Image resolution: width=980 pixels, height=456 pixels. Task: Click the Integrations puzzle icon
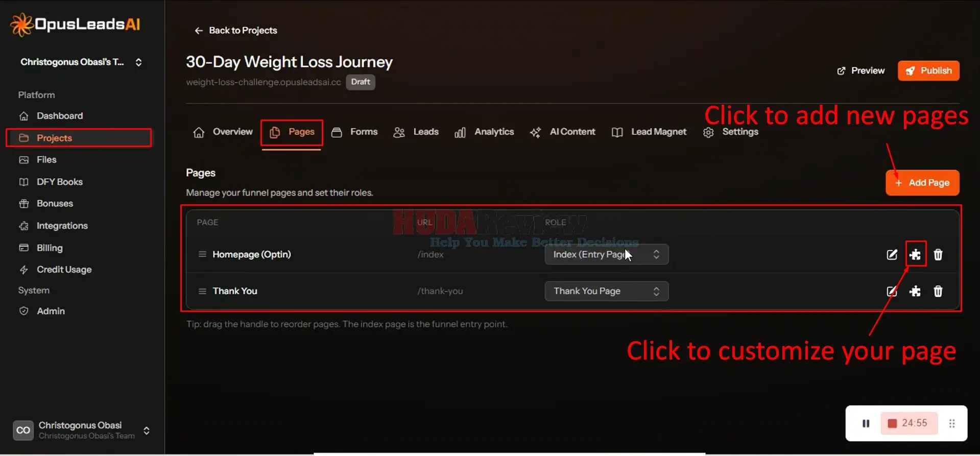click(23, 226)
